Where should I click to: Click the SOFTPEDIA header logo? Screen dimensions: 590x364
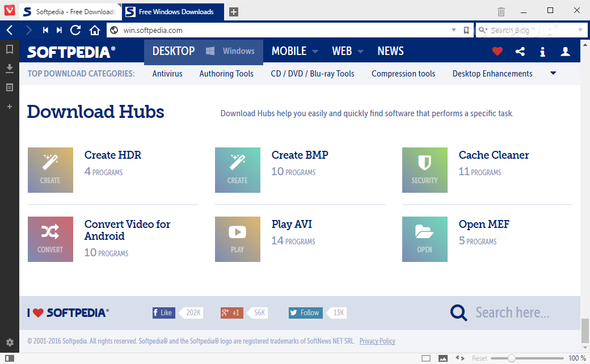click(x=71, y=52)
